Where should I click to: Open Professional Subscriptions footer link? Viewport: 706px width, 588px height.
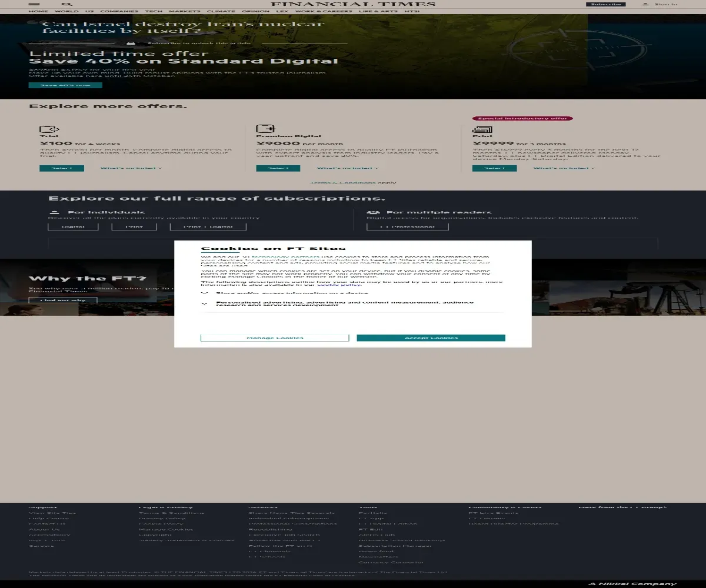(x=293, y=523)
